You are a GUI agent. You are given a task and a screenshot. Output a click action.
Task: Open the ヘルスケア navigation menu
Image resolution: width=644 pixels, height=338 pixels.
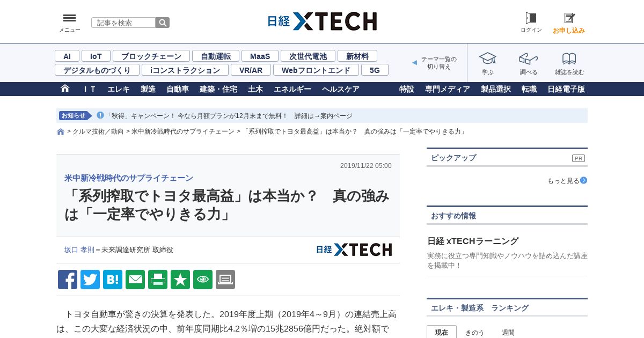pyautogui.click(x=341, y=89)
